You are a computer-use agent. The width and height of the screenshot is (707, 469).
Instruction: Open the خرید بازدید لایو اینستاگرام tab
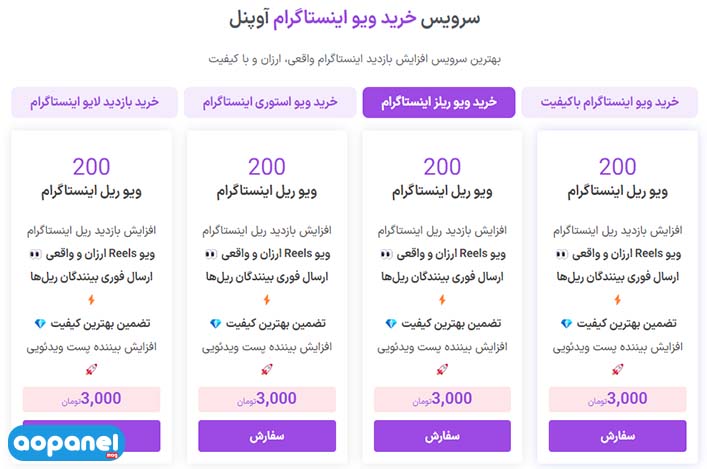(94, 102)
